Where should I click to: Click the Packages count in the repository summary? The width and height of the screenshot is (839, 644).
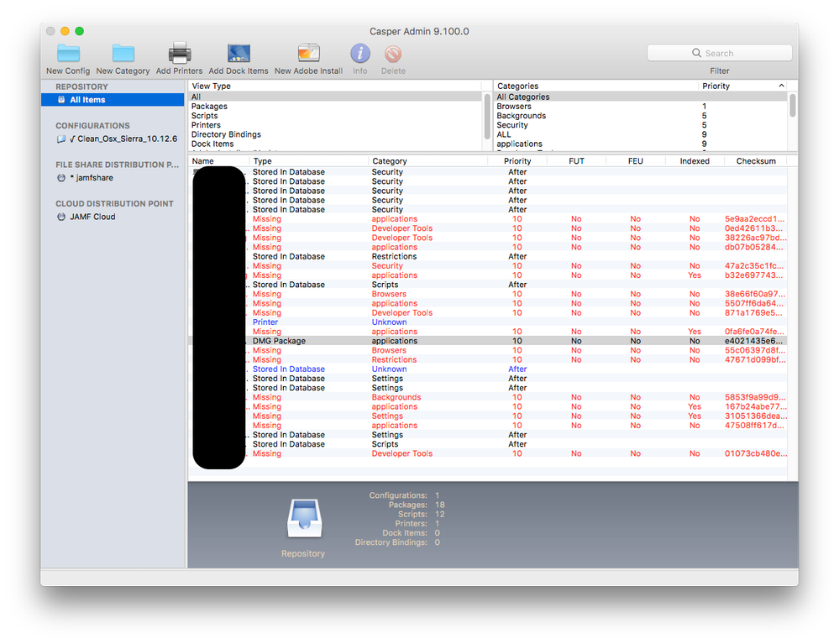(x=440, y=505)
